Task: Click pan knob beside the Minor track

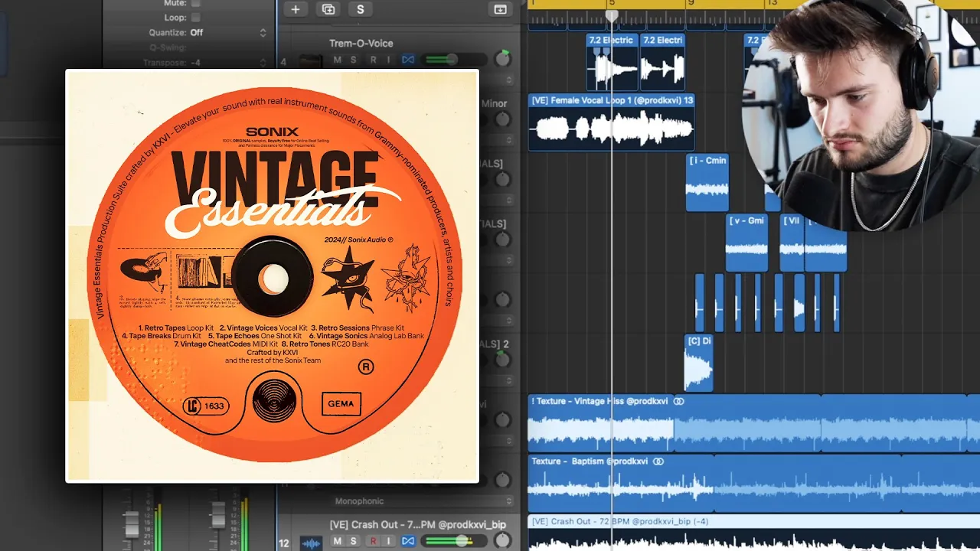Action: tap(503, 119)
